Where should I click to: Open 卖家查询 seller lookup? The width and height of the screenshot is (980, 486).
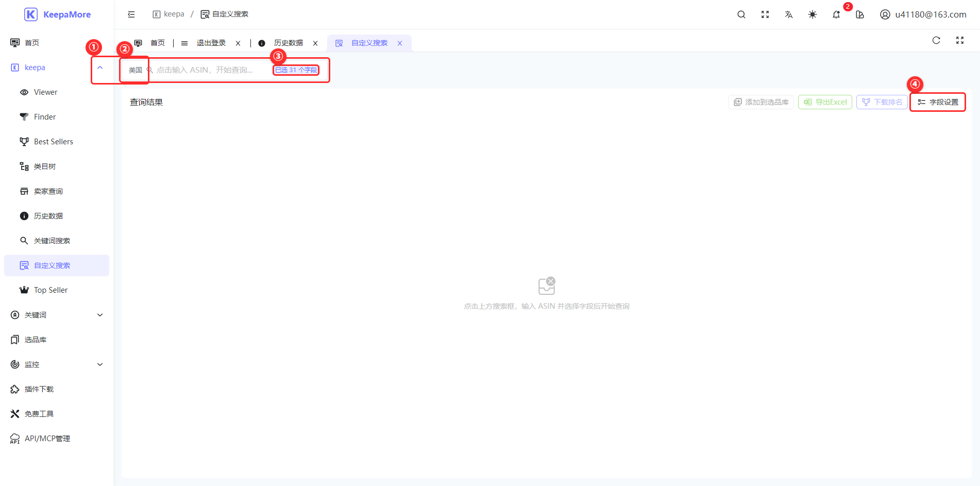(x=57, y=191)
